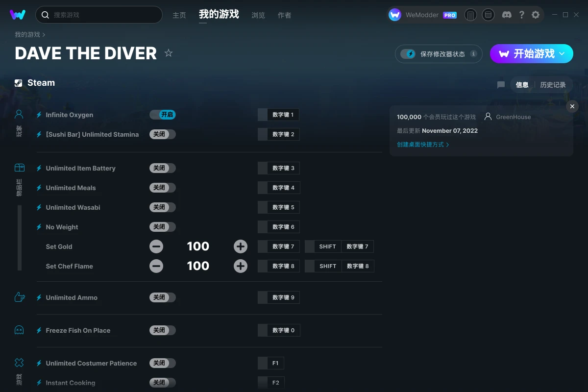Screen dimensions: 588x392
Task: Click the WeMod logo icon
Action: (18, 15)
